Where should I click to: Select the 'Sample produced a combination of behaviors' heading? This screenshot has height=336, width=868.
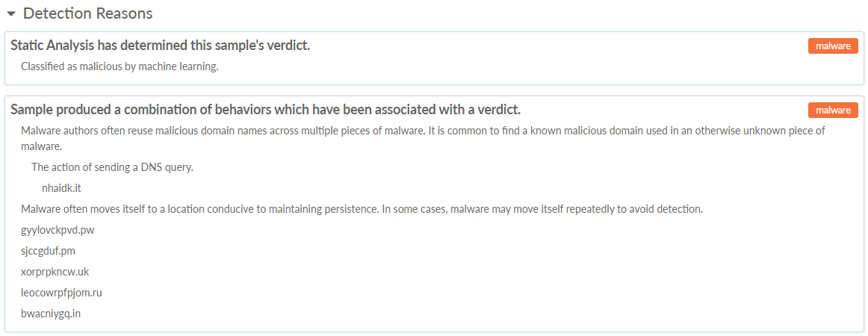coord(265,110)
